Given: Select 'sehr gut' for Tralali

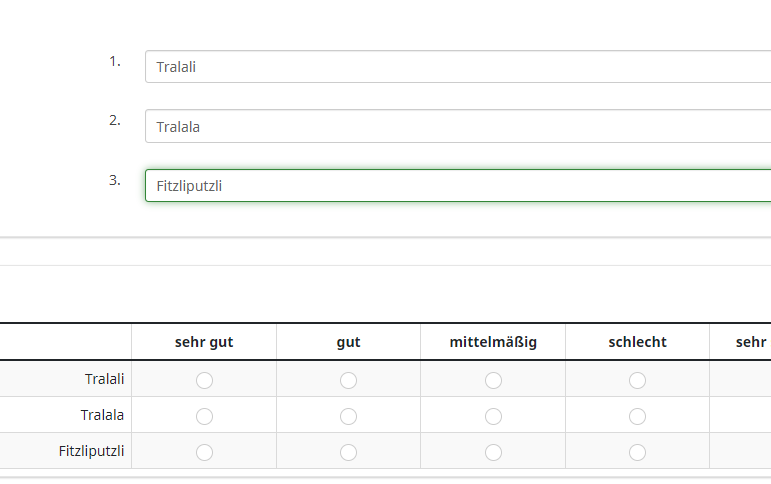Looking at the screenshot, I should [x=204, y=380].
